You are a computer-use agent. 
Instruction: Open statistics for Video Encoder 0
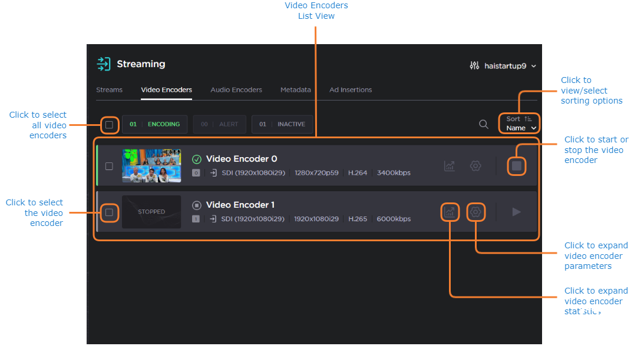point(450,166)
